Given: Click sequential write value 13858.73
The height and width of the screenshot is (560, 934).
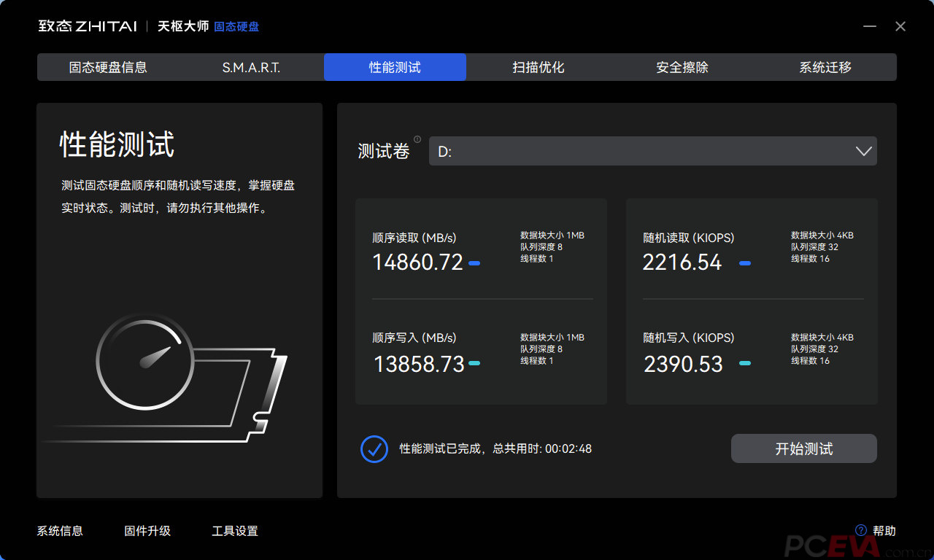Looking at the screenshot, I should click(x=419, y=364).
